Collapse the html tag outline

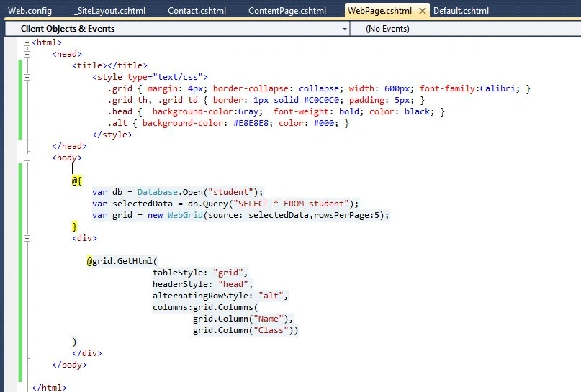[27, 43]
